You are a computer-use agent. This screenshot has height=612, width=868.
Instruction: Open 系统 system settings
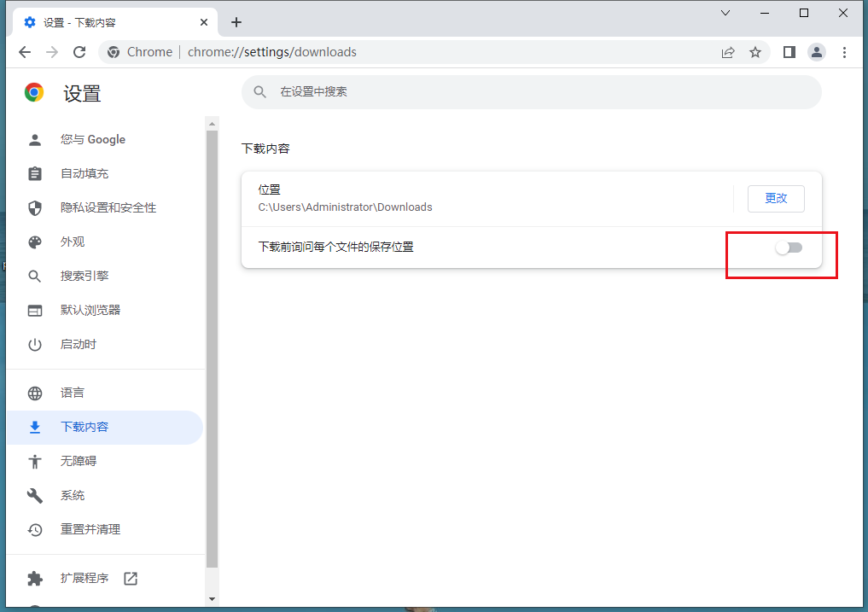pyautogui.click(x=105, y=495)
